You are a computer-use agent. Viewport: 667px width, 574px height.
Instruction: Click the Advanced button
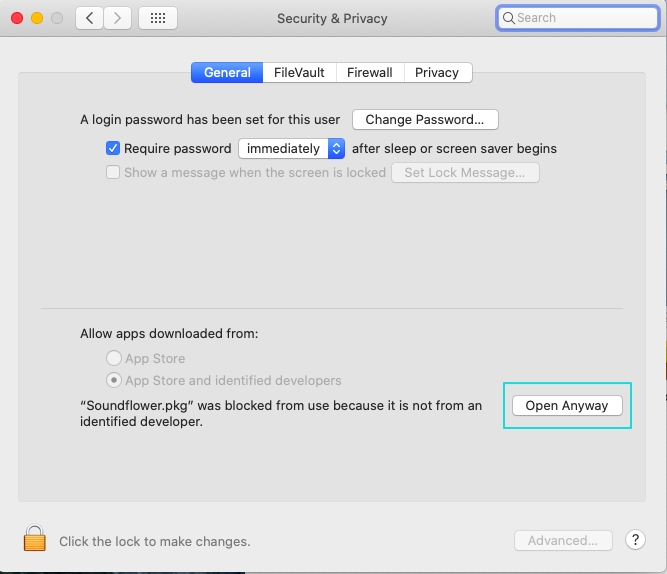pyautogui.click(x=563, y=540)
